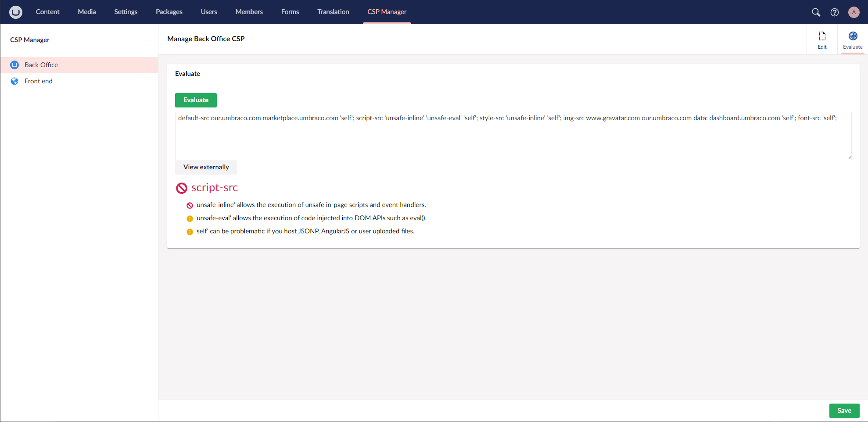Click the 'unsafe-eval' warning message
Screen dimensions: 868x422
click(x=311, y=218)
